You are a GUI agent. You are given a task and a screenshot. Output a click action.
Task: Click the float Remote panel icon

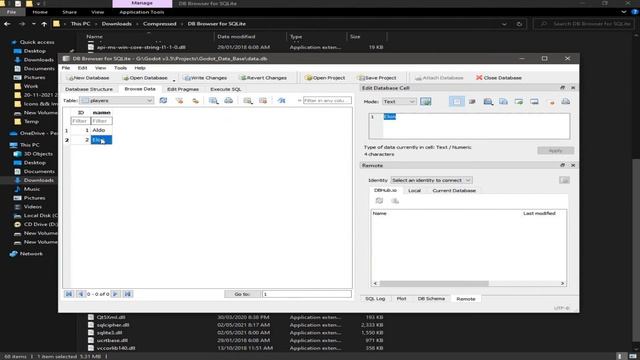click(x=562, y=165)
